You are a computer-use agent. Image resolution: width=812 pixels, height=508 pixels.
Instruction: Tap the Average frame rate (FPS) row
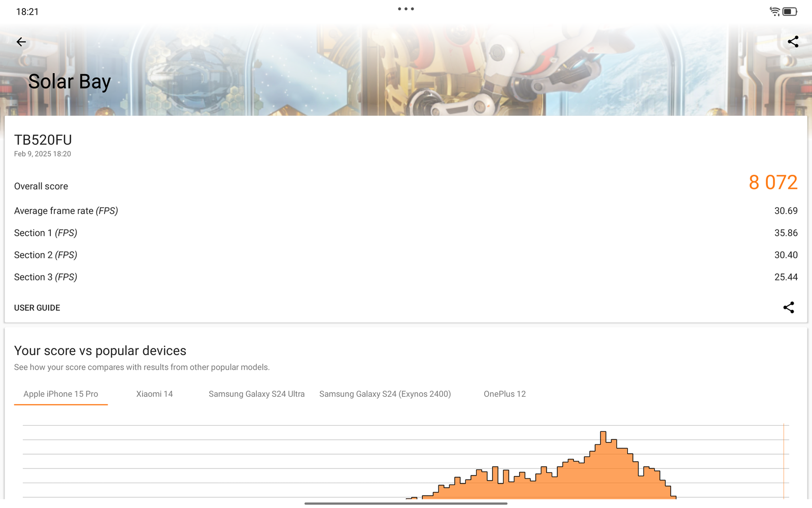[x=66, y=211]
